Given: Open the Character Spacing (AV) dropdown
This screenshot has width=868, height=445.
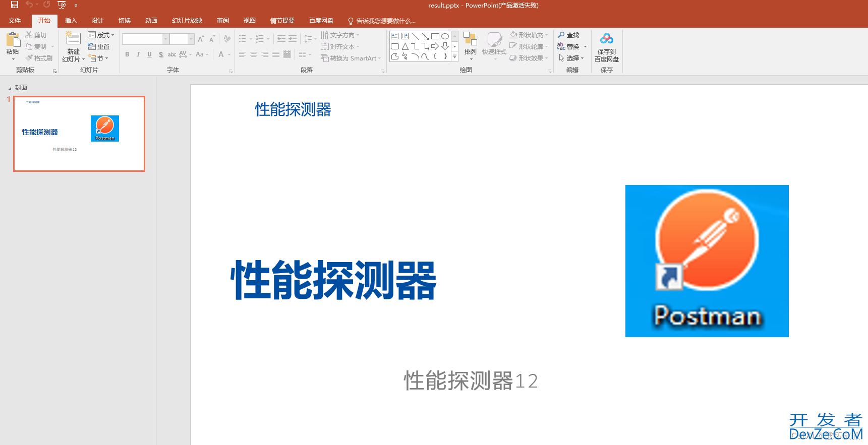Looking at the screenshot, I should (x=185, y=54).
